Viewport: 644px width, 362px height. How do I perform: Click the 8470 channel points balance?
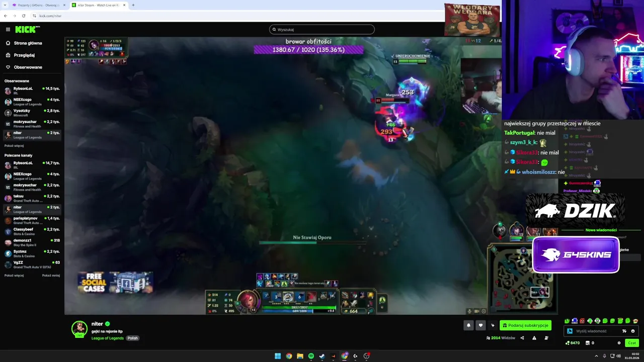tap(573, 343)
